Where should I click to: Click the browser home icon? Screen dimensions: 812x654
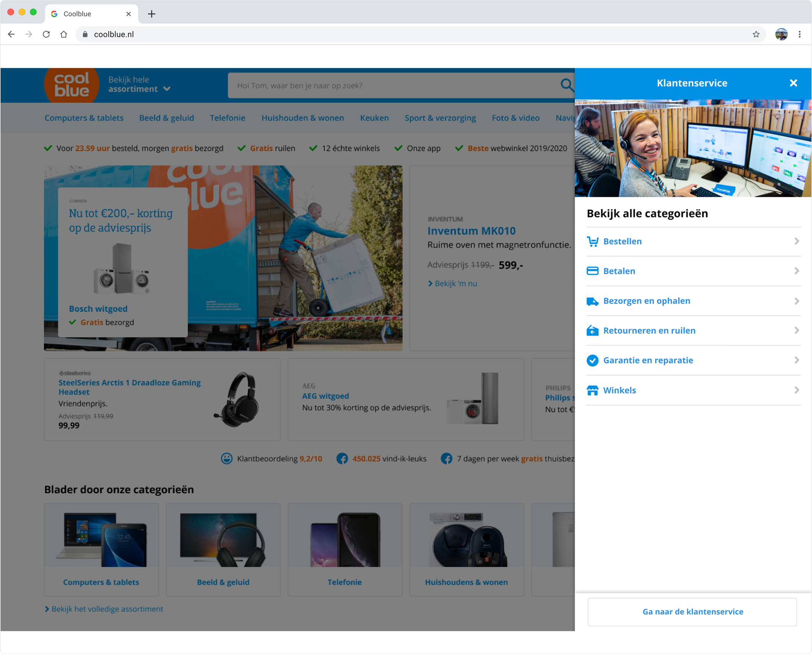[x=64, y=34]
